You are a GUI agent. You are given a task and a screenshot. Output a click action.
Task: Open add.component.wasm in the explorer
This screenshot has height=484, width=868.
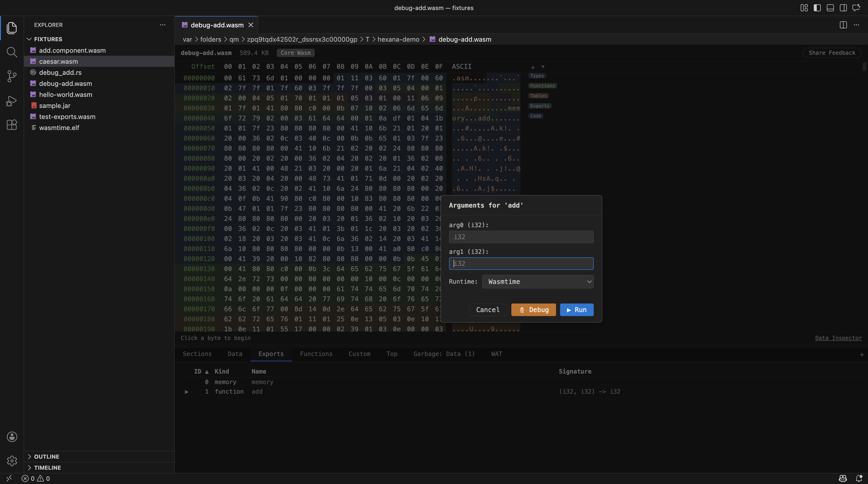pos(99,50)
